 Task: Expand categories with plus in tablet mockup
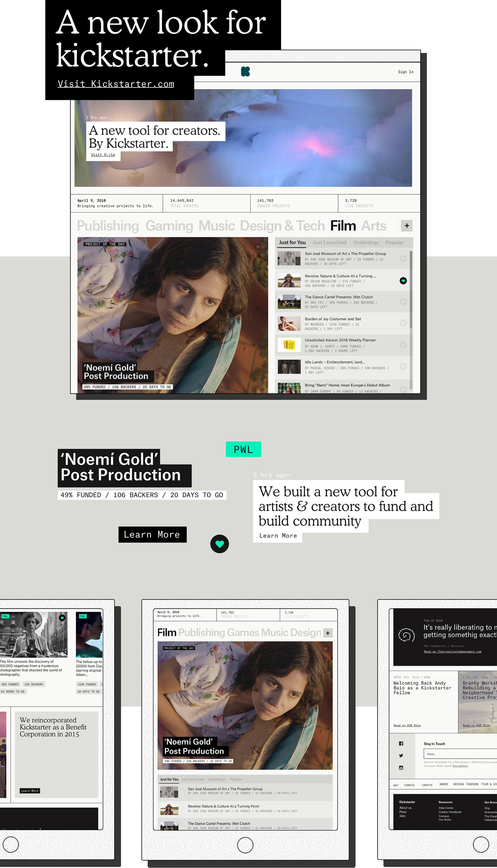tap(328, 633)
